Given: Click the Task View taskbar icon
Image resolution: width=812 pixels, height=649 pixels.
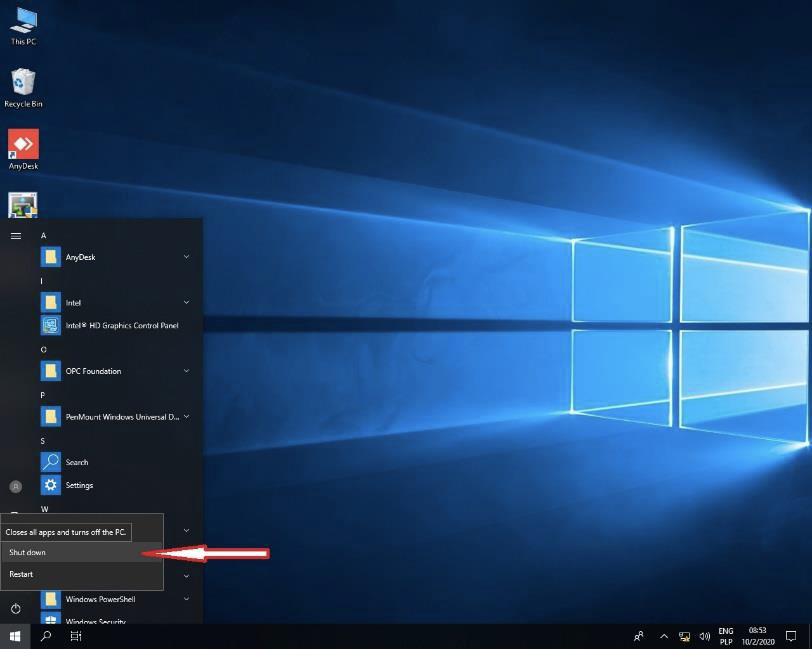Looking at the screenshot, I should (x=75, y=636).
